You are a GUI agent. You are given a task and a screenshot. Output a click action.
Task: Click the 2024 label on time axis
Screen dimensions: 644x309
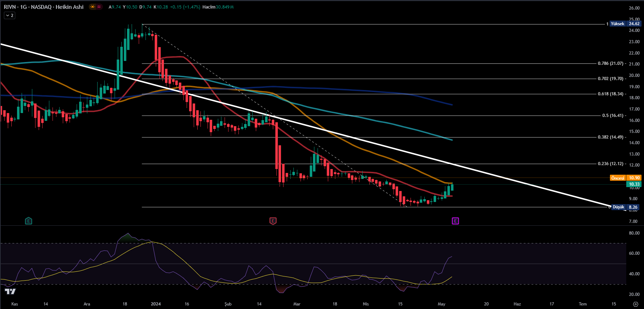[156, 304]
